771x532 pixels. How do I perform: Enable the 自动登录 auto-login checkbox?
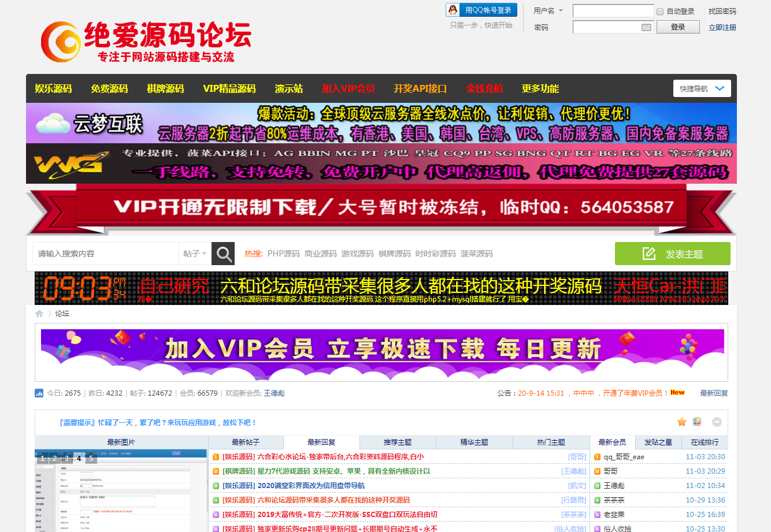click(x=660, y=12)
